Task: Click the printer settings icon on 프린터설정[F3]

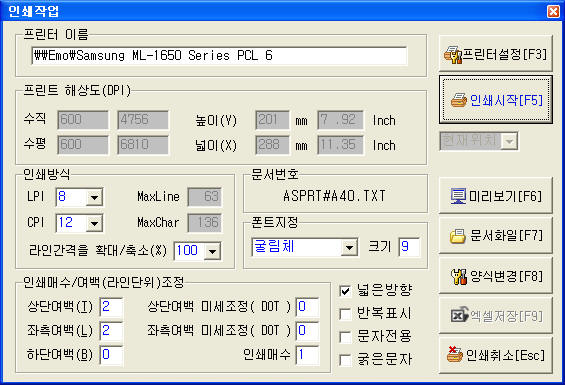Action: [x=453, y=55]
